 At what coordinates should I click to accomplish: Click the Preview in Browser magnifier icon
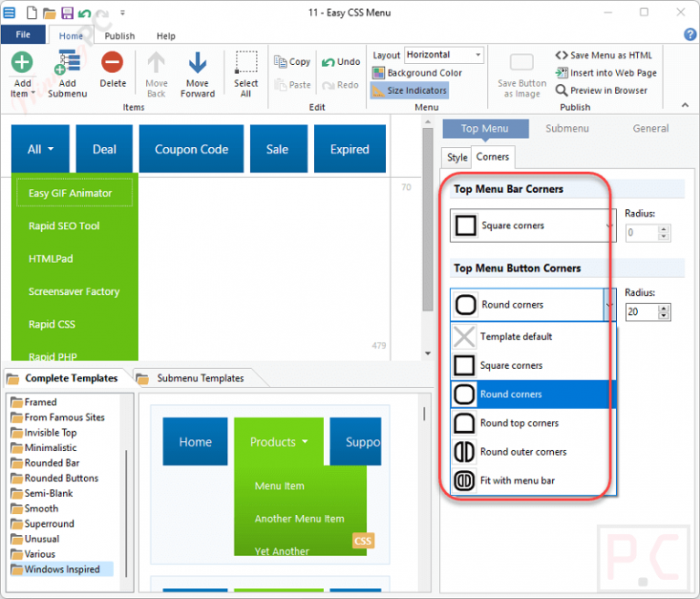click(x=561, y=90)
